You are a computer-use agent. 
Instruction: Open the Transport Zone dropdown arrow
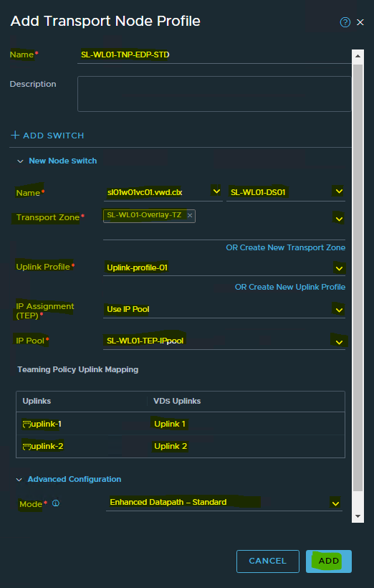point(339,219)
